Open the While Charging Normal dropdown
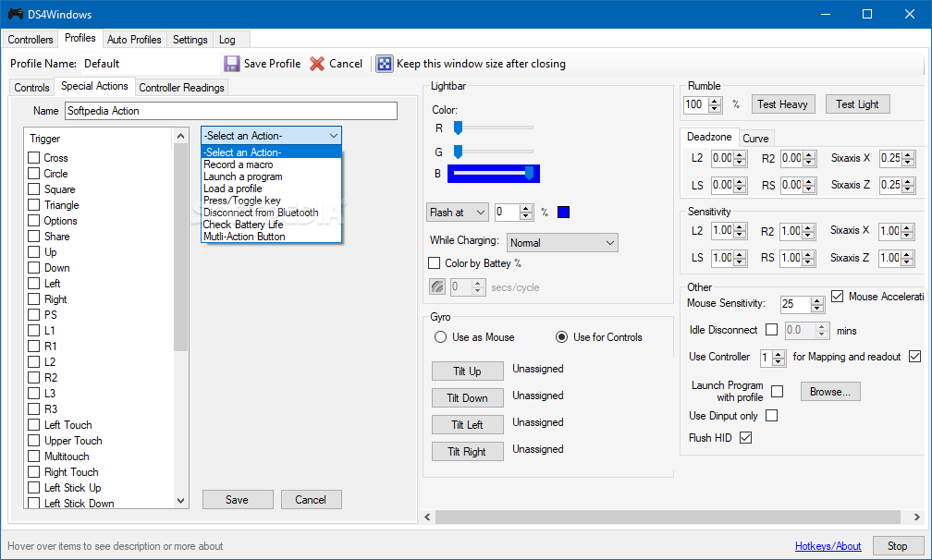Screen dimensions: 932x560 (x=562, y=242)
